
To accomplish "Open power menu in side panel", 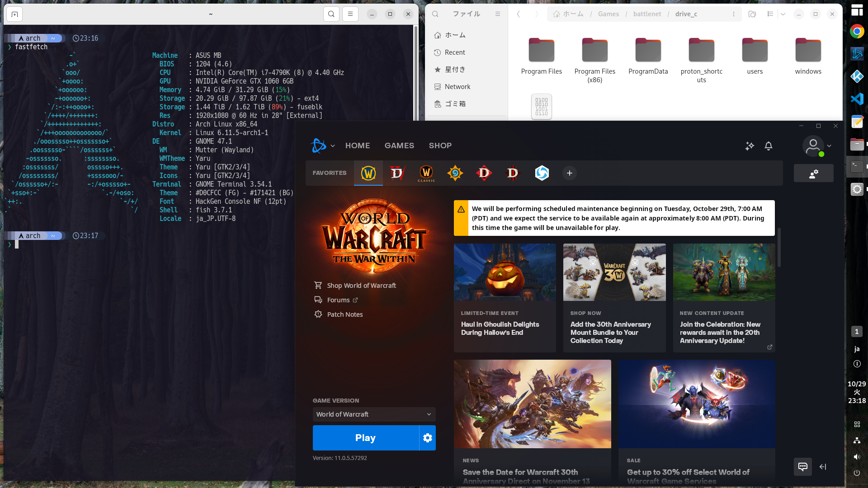I will [x=857, y=473].
